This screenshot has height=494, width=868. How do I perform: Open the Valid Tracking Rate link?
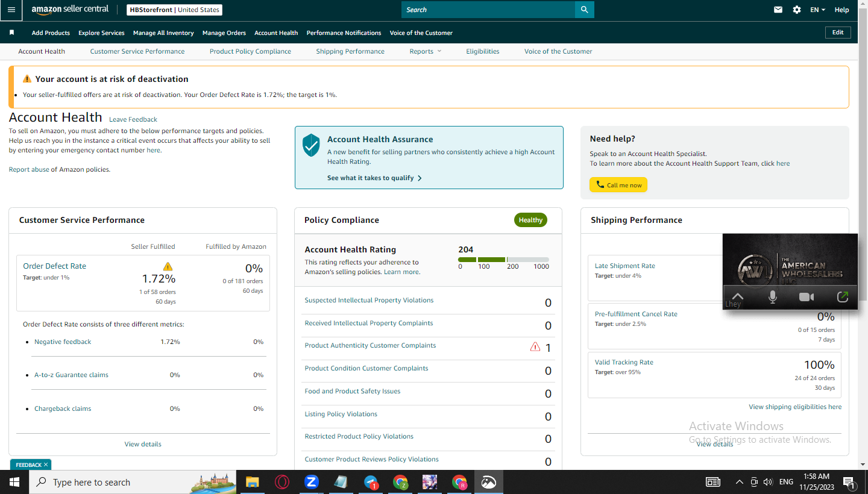pyautogui.click(x=624, y=362)
